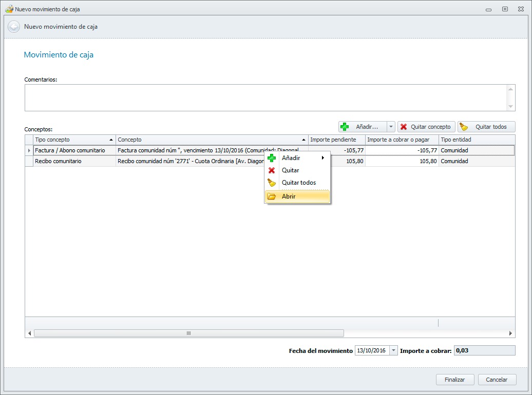Click the Importe pendiente column header
532x395 pixels.
click(336, 140)
